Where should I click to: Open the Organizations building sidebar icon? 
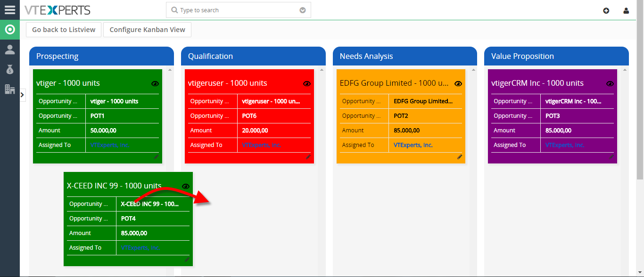(9, 89)
